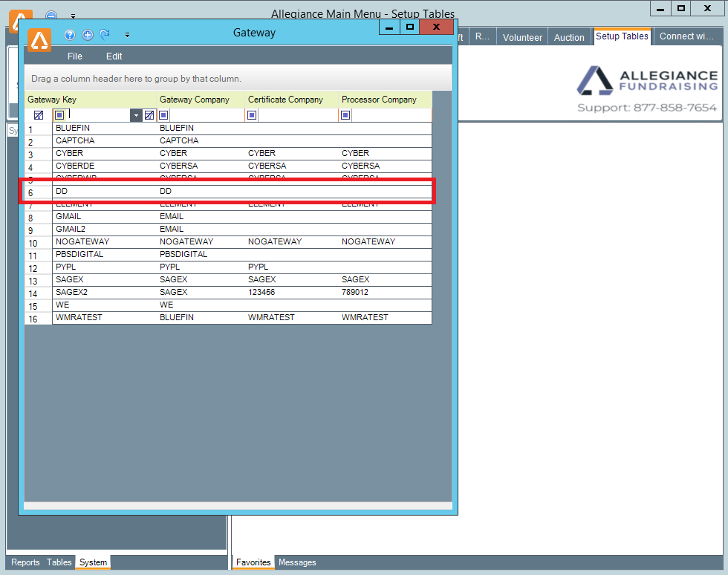The image size is (728, 575).
Task: Select the GMAIL2 gateway key cell
Action: [105, 229]
